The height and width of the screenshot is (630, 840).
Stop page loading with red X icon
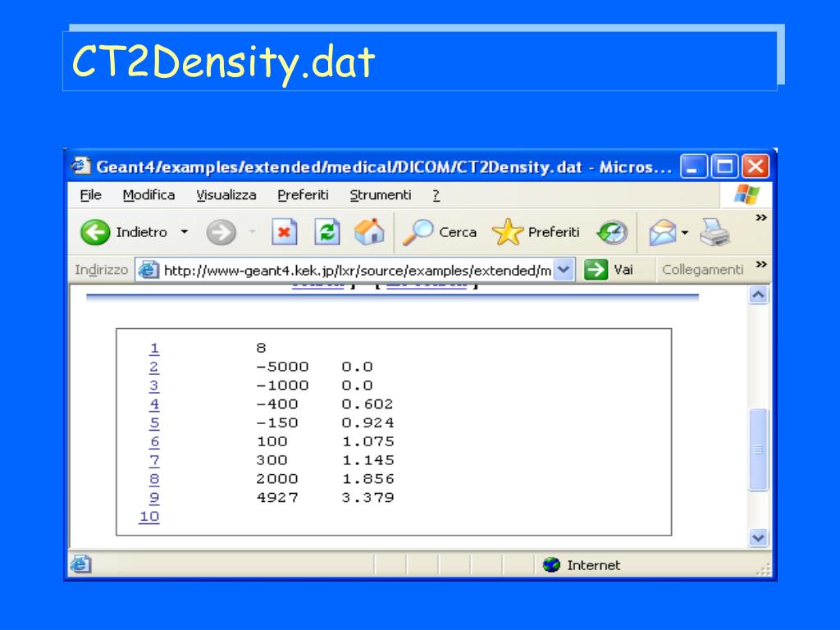(x=285, y=232)
